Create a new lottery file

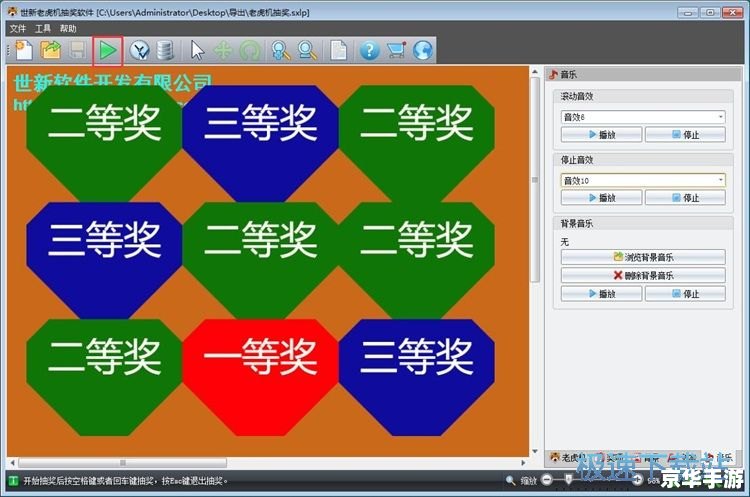(24, 50)
